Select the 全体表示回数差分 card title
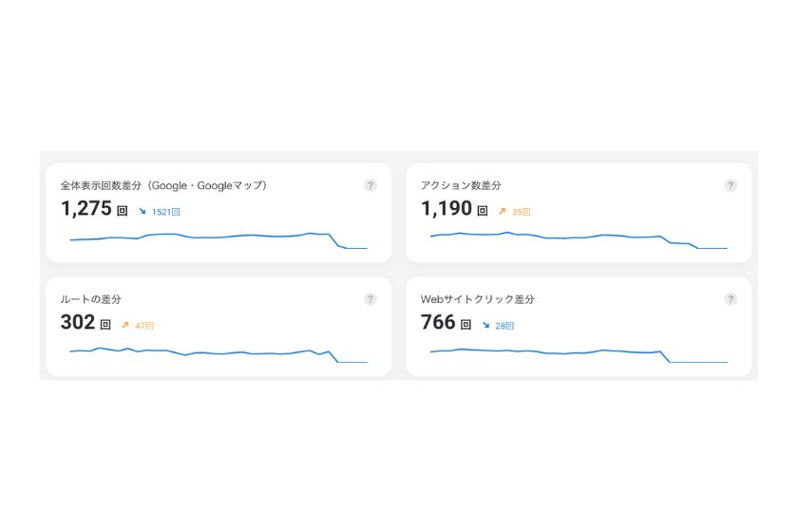The width and height of the screenshot is (798, 532). tap(163, 185)
